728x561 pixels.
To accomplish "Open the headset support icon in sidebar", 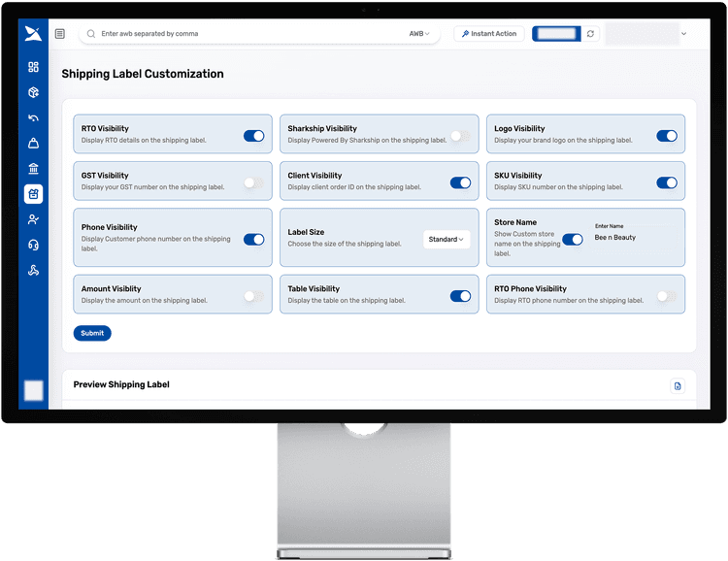I will point(33,245).
